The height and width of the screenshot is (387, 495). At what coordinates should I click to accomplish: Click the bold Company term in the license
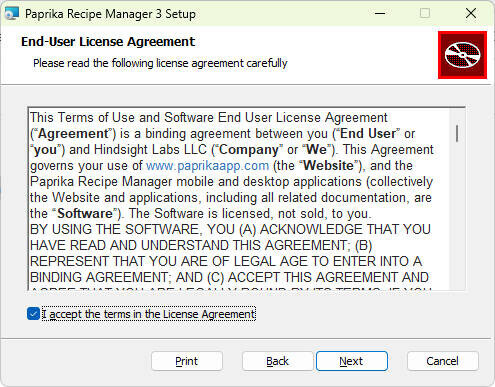click(x=249, y=150)
